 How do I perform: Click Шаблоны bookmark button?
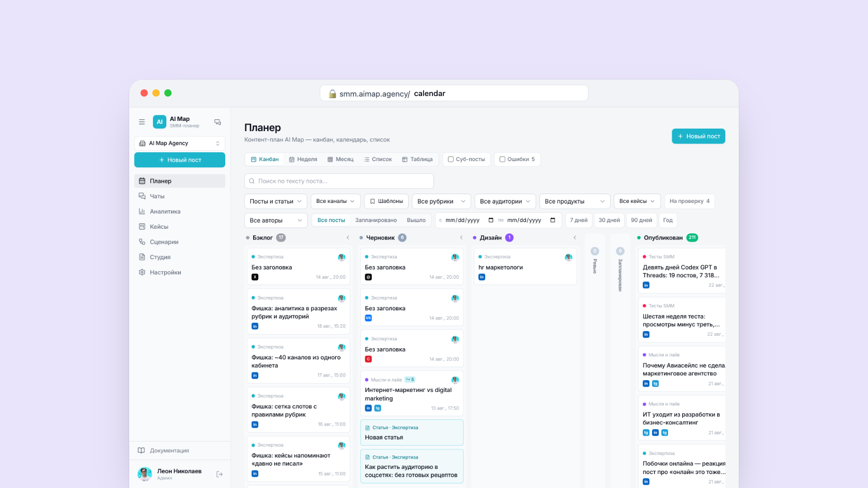tap(386, 201)
